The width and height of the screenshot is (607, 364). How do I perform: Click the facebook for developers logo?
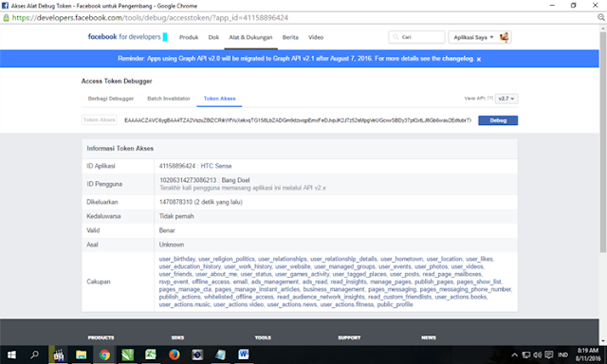click(124, 37)
